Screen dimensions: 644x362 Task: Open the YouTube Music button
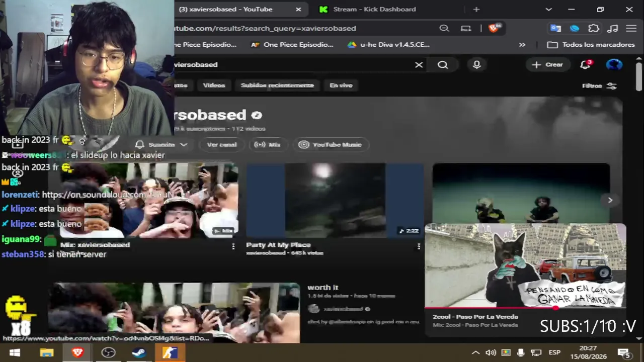coord(330,145)
